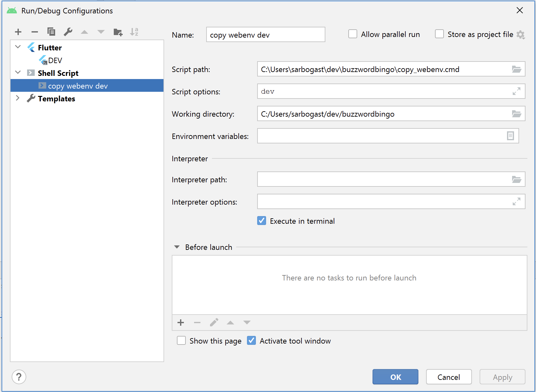Copy the selected configuration
Image resolution: width=536 pixels, height=392 pixels.
pos(51,32)
